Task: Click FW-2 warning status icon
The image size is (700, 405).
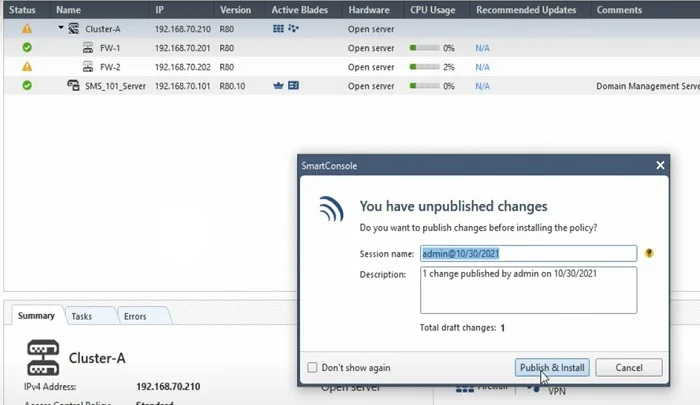Action: (27, 67)
